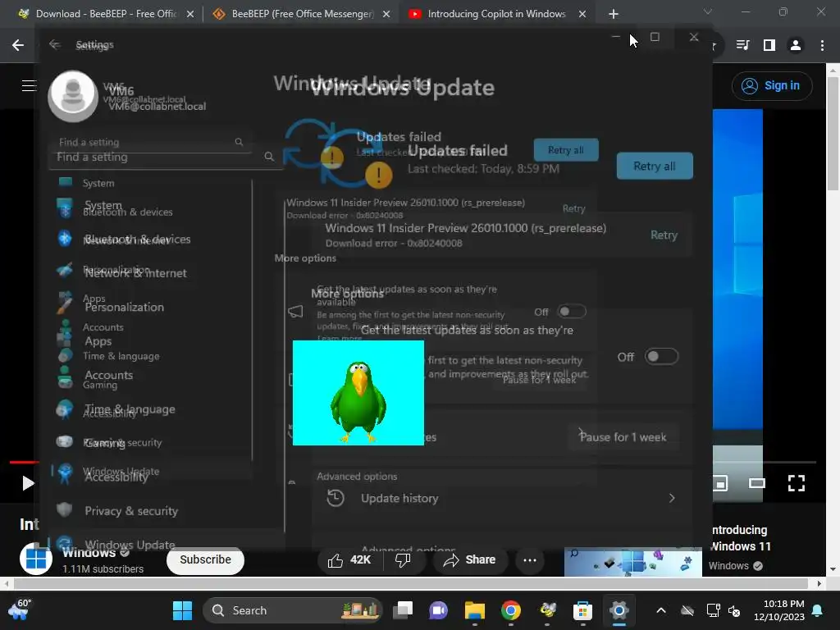
Task: Toggle the smaller faded Off switch
Action: [572, 312]
